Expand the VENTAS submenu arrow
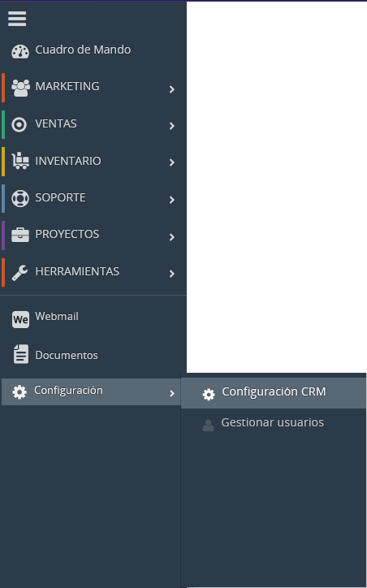 [172, 126]
